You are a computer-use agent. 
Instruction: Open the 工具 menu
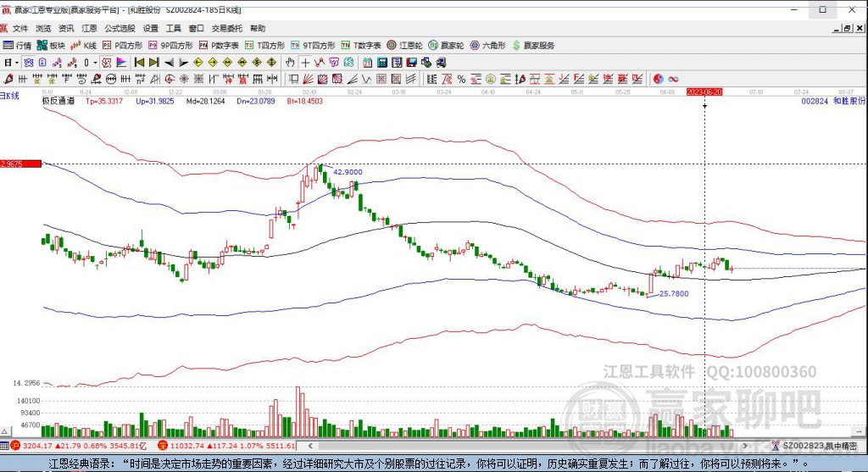pos(173,28)
